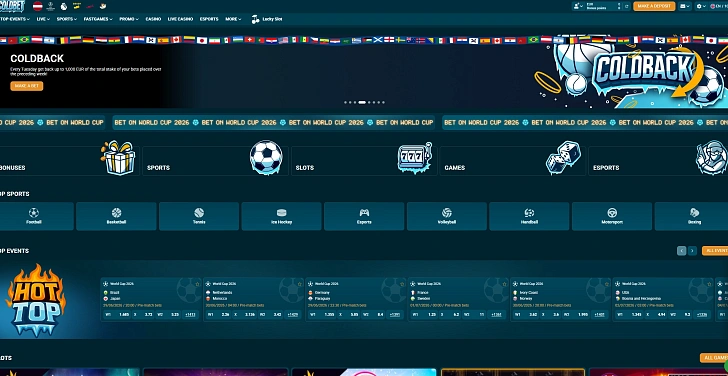
Task: Click the Make a Deposit button
Action: tap(654, 6)
